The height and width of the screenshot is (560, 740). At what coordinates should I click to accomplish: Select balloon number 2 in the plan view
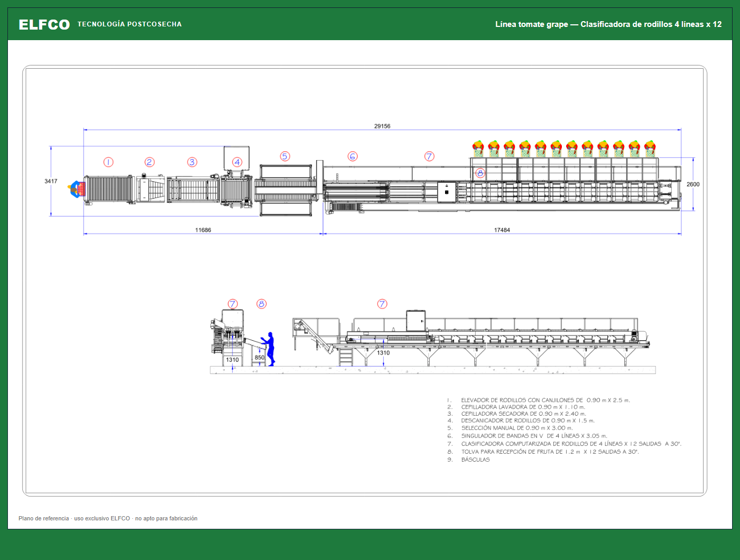tap(150, 162)
